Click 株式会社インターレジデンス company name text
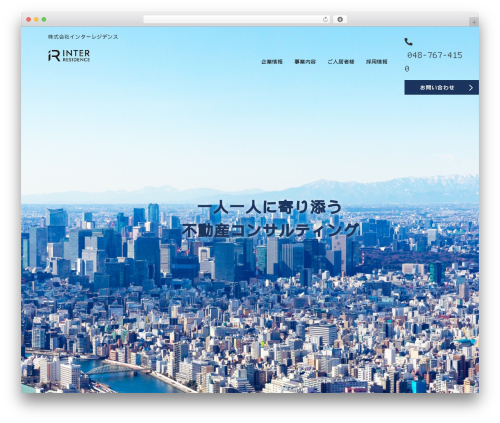Image resolution: width=500 pixels, height=423 pixels. pyautogui.click(x=83, y=37)
